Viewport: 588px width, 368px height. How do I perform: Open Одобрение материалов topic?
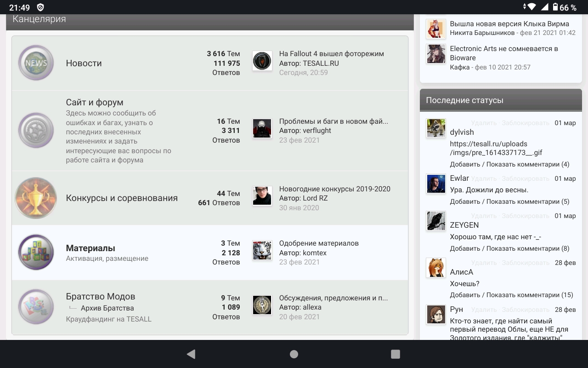click(x=319, y=243)
